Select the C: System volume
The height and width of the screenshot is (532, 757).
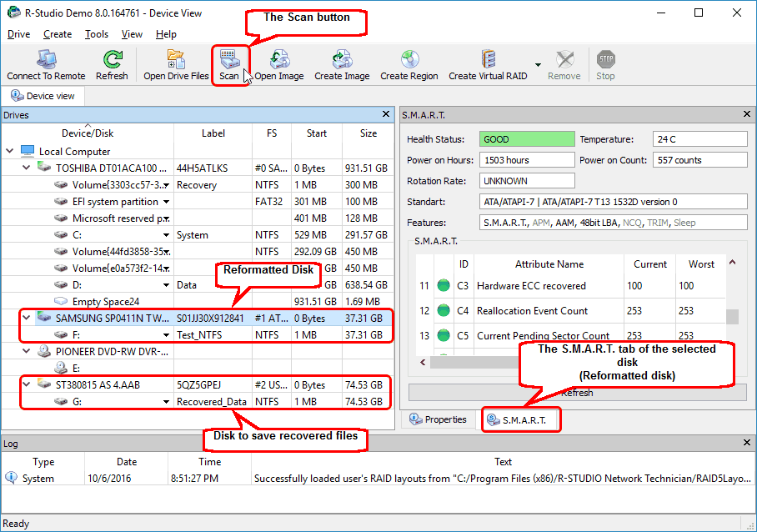[x=77, y=234]
